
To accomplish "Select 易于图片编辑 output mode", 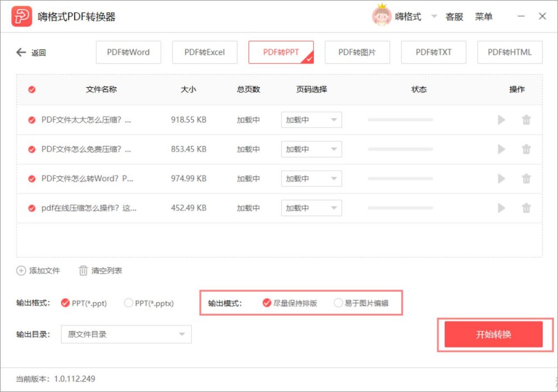I will point(338,303).
